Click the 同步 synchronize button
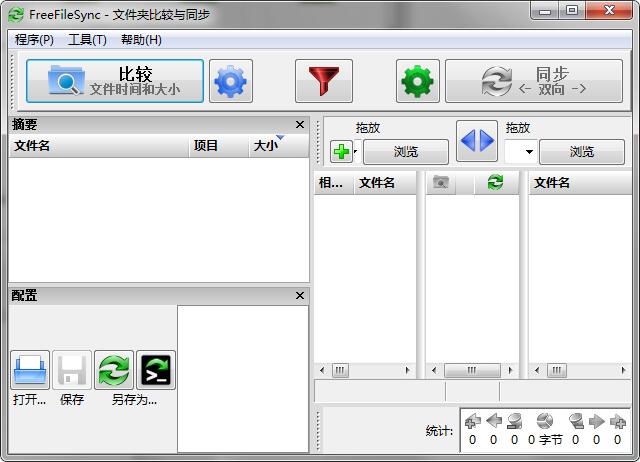This screenshot has height=462, width=640. 534,81
